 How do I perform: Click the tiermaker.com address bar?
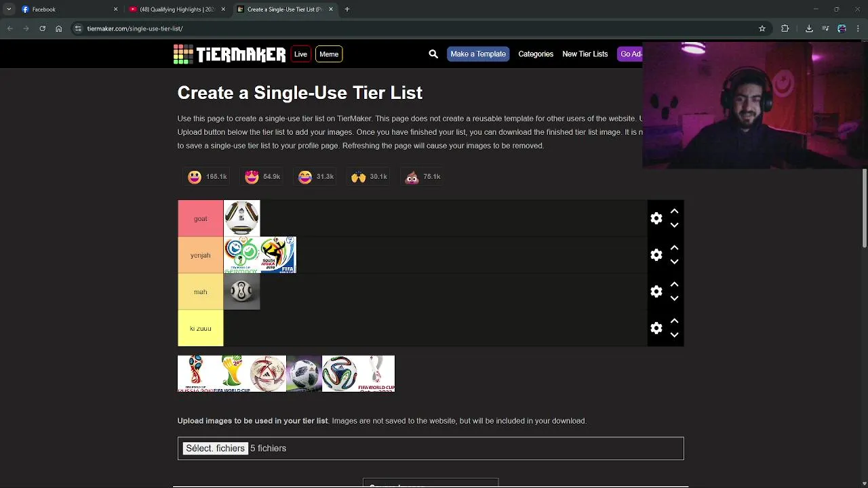420,28
